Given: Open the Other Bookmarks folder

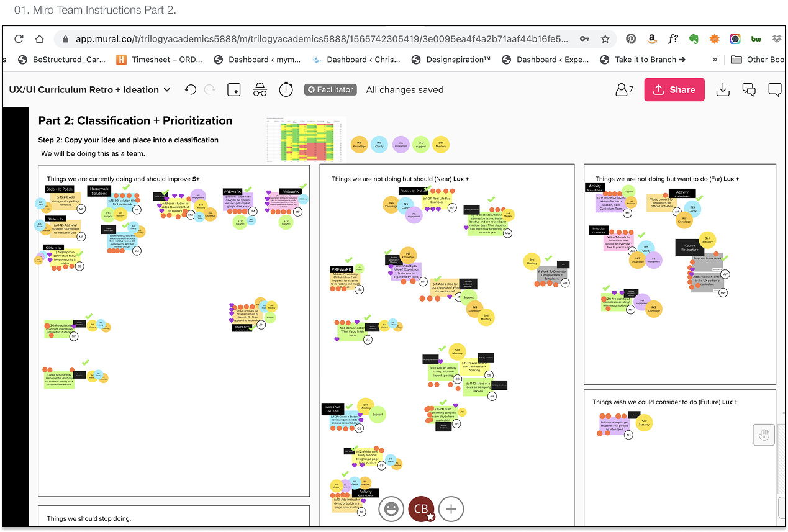Looking at the screenshot, I should tap(758, 60).
